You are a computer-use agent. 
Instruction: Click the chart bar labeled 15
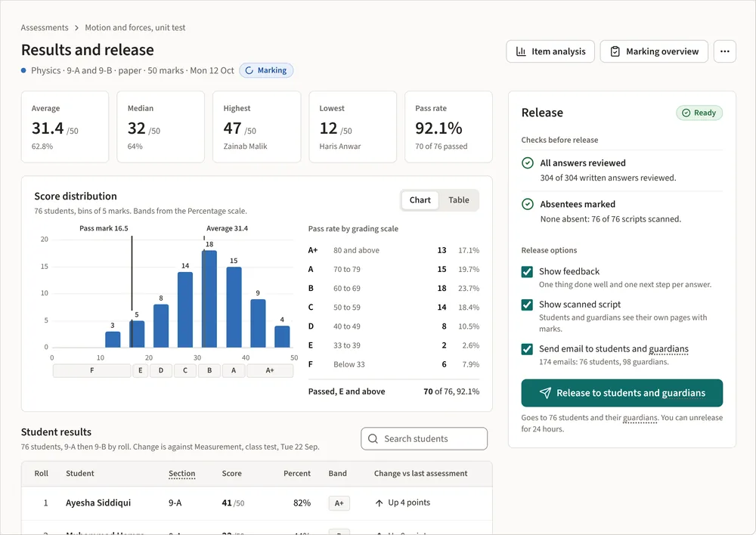coord(234,307)
